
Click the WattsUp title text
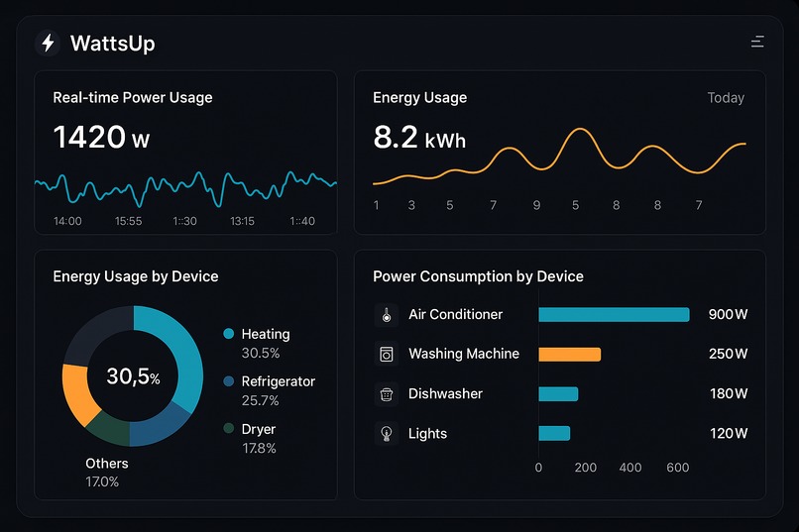click(113, 44)
